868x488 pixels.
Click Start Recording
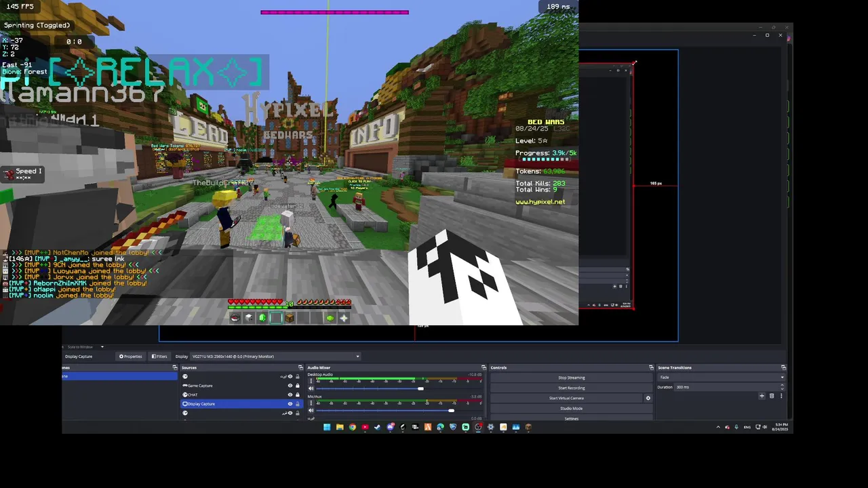point(572,388)
